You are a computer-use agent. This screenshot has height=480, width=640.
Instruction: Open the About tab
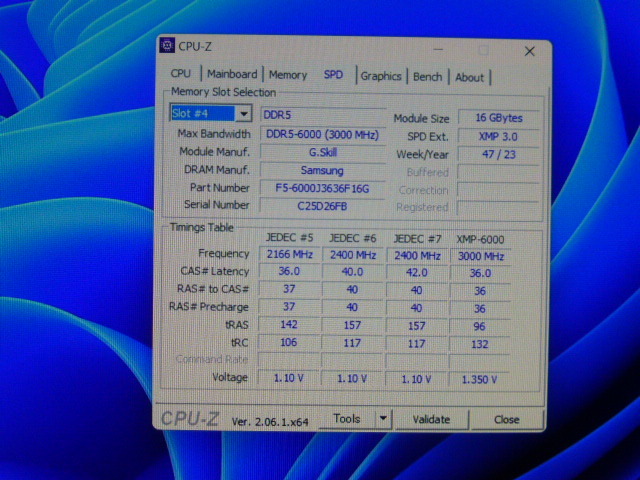point(469,78)
